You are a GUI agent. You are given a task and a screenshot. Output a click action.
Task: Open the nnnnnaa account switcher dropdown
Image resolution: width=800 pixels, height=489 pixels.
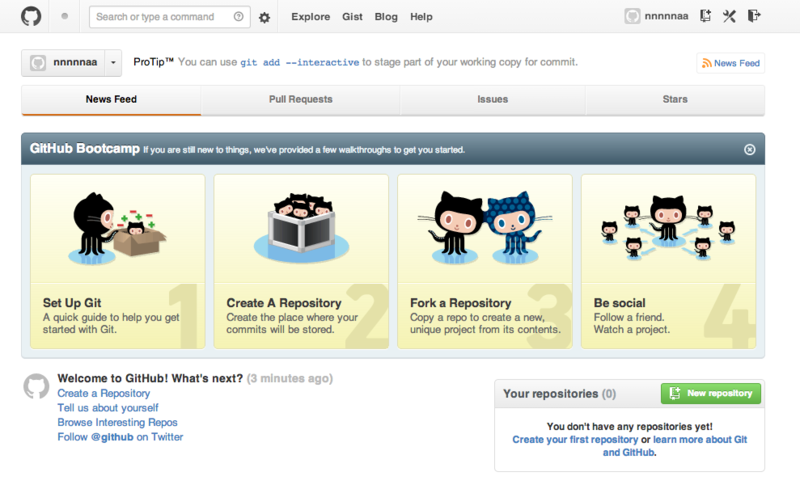113,63
